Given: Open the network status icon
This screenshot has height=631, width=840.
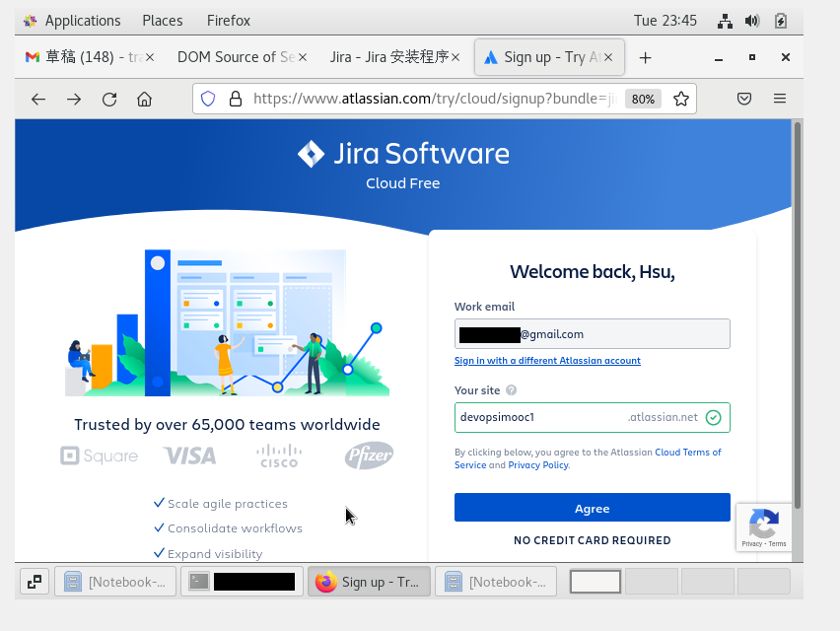Looking at the screenshot, I should (x=725, y=21).
